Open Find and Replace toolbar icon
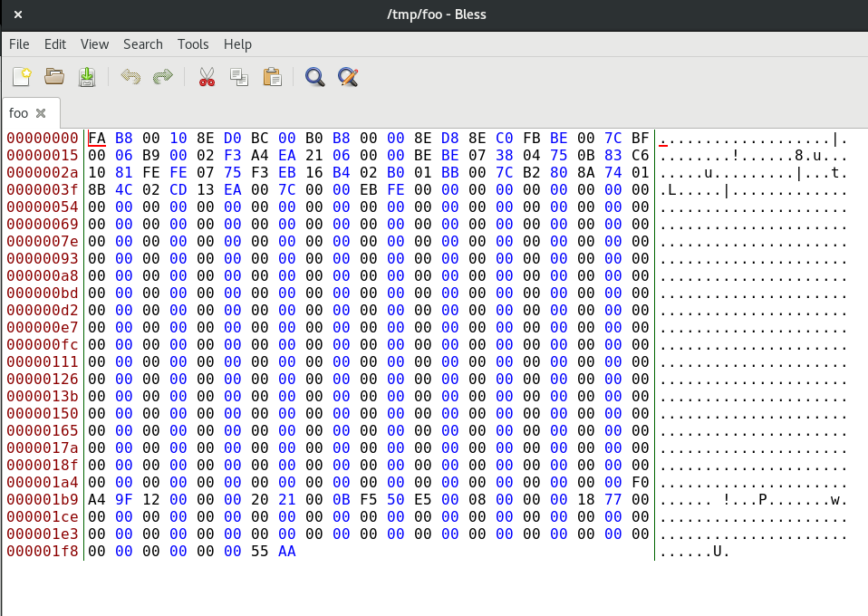This screenshot has height=616, width=868. click(348, 76)
